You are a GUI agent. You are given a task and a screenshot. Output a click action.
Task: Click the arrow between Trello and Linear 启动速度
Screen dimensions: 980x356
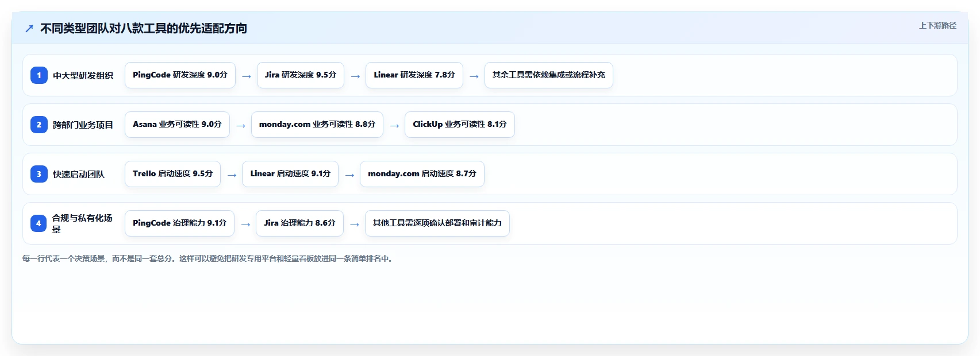click(x=232, y=175)
